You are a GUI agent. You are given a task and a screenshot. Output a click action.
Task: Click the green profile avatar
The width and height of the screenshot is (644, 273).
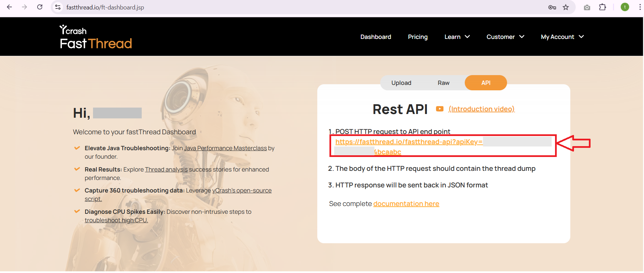pyautogui.click(x=625, y=7)
